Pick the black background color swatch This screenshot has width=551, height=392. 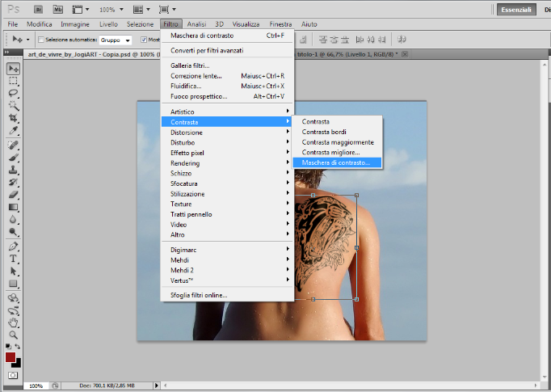coord(19,364)
